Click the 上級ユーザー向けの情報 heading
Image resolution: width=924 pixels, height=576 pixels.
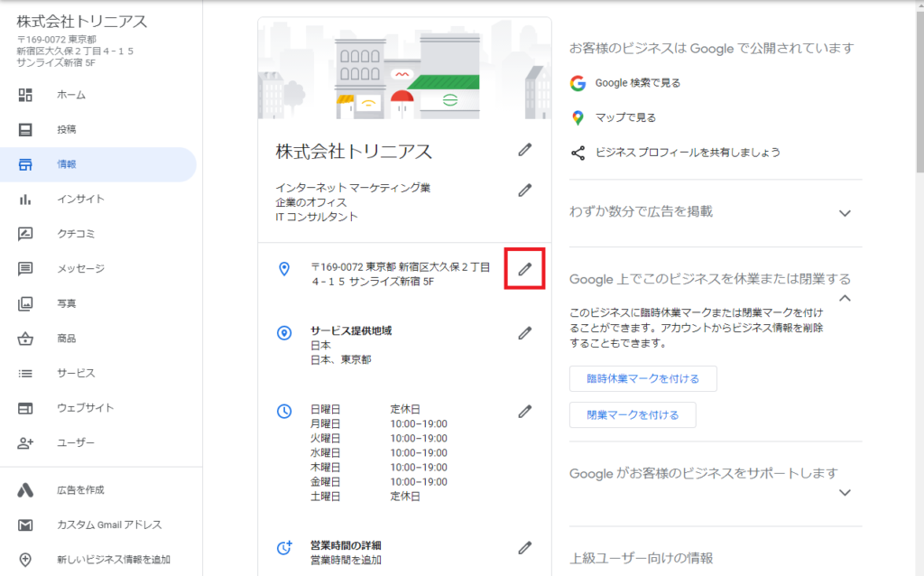click(x=642, y=558)
